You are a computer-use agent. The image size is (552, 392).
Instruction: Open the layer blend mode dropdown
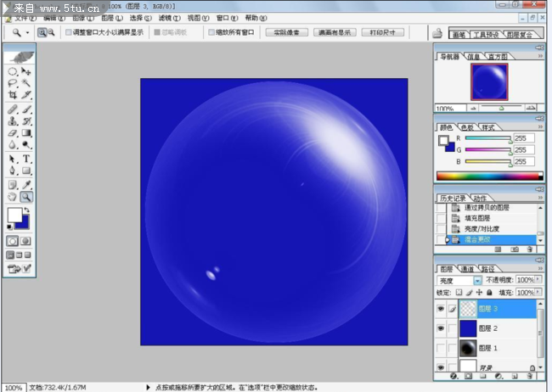pyautogui.click(x=477, y=280)
